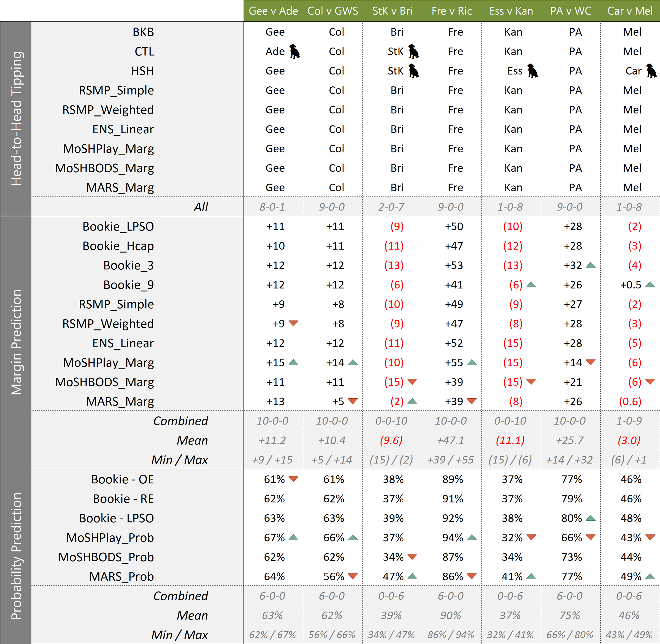This screenshot has width=660, height=644.
Task: Click the dog icon beside CTL's StK tip
Action: [413, 52]
